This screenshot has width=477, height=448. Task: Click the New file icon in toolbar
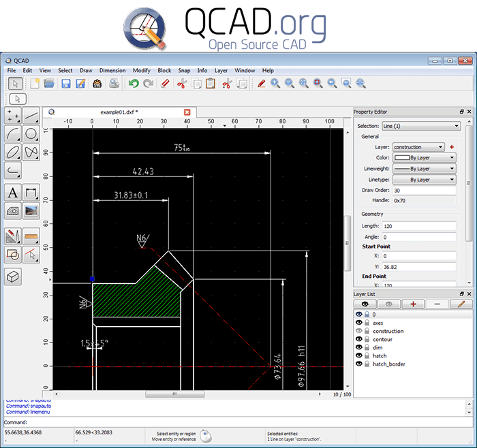click(x=35, y=84)
